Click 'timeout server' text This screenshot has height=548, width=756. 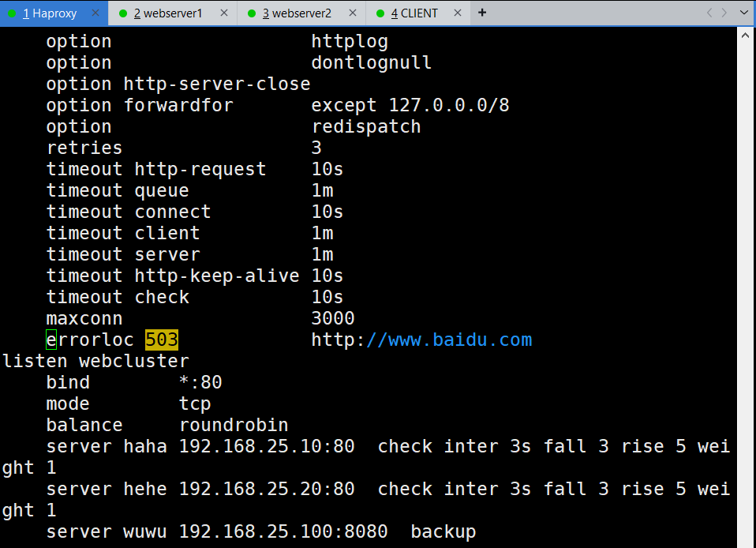tap(123, 254)
